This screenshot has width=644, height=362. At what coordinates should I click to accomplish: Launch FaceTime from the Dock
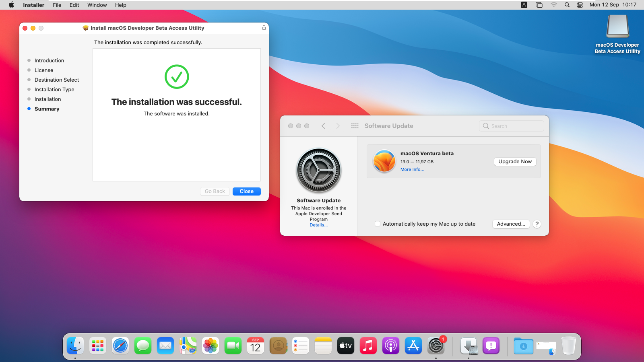coord(233,346)
